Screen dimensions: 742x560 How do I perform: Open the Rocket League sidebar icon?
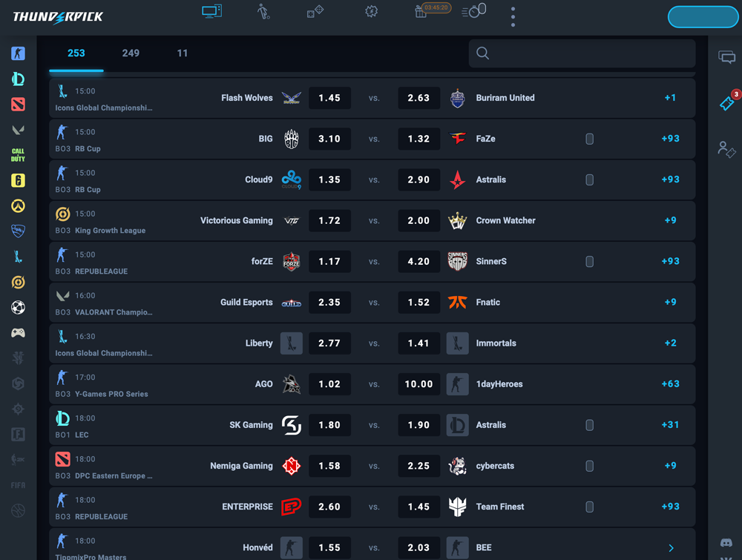(x=18, y=231)
